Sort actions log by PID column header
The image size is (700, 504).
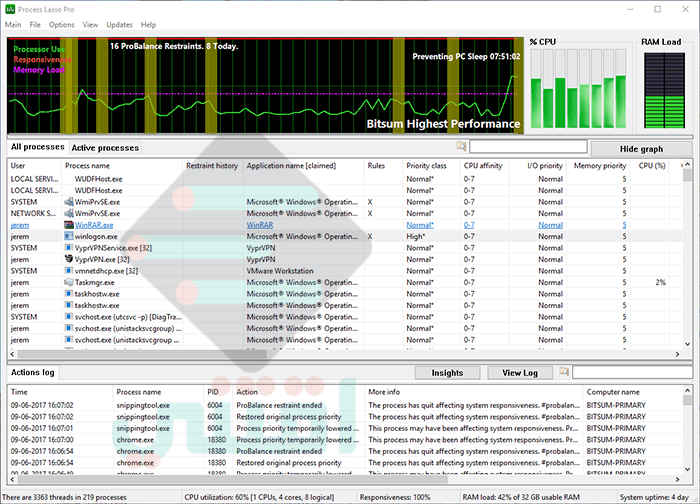[218, 392]
